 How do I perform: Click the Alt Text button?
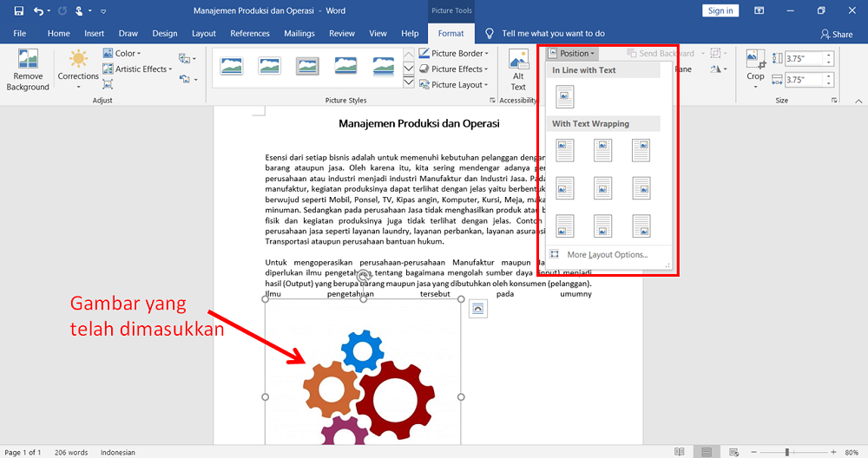[x=518, y=71]
